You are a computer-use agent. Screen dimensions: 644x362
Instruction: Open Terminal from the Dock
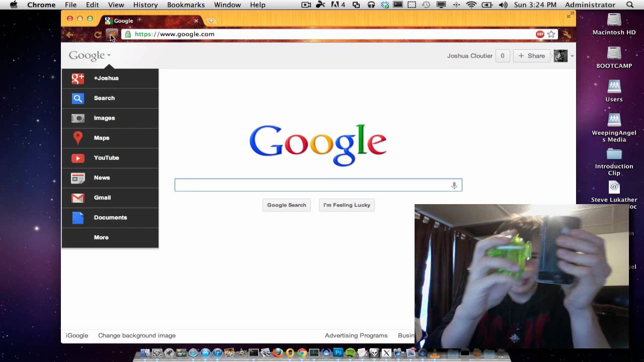[254, 353]
